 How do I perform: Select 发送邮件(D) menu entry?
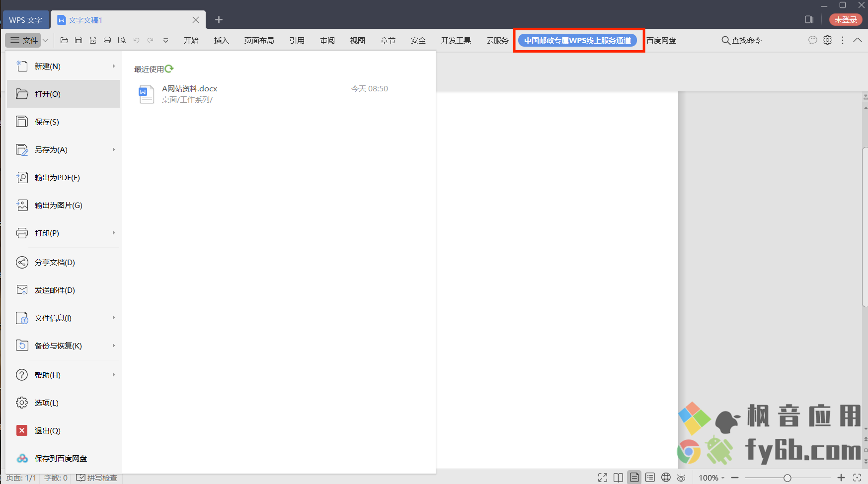click(x=64, y=290)
